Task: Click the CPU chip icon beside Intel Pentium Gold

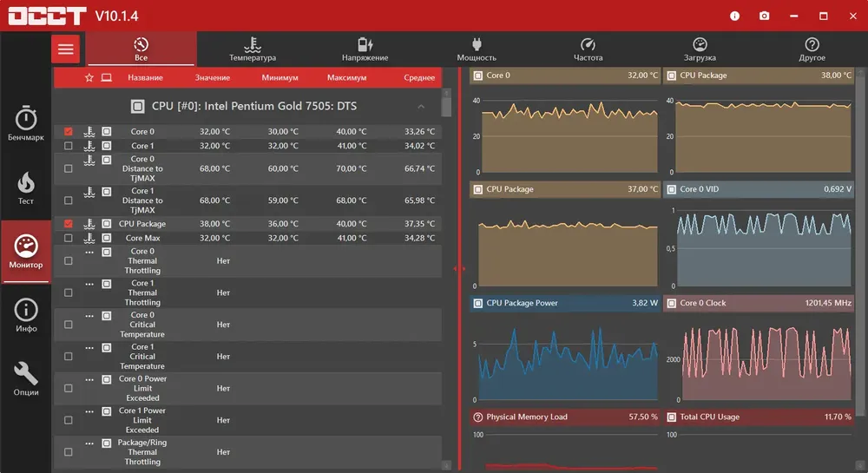Action: pos(137,106)
